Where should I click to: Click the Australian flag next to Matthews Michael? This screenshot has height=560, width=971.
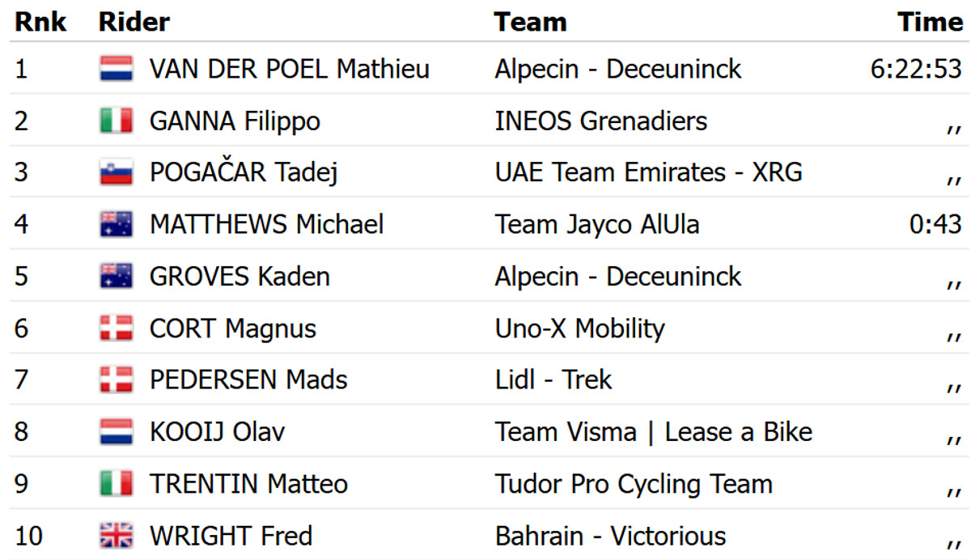tap(117, 224)
